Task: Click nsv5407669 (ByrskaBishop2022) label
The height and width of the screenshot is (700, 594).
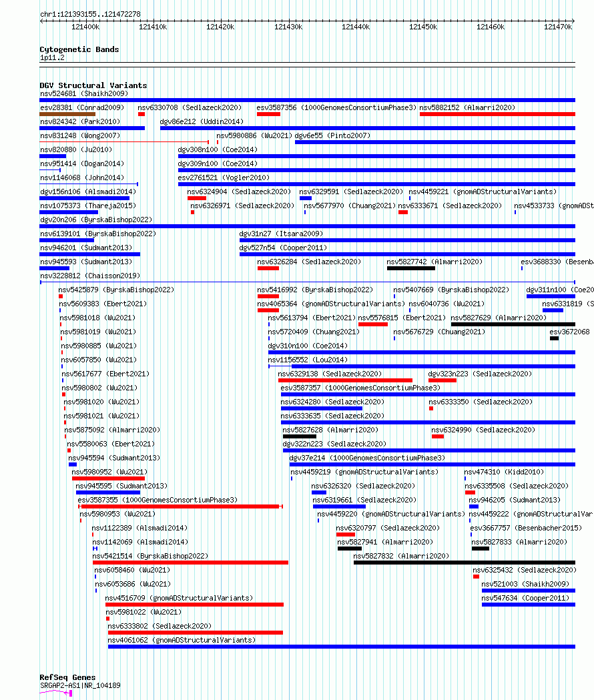Action: coord(451,290)
